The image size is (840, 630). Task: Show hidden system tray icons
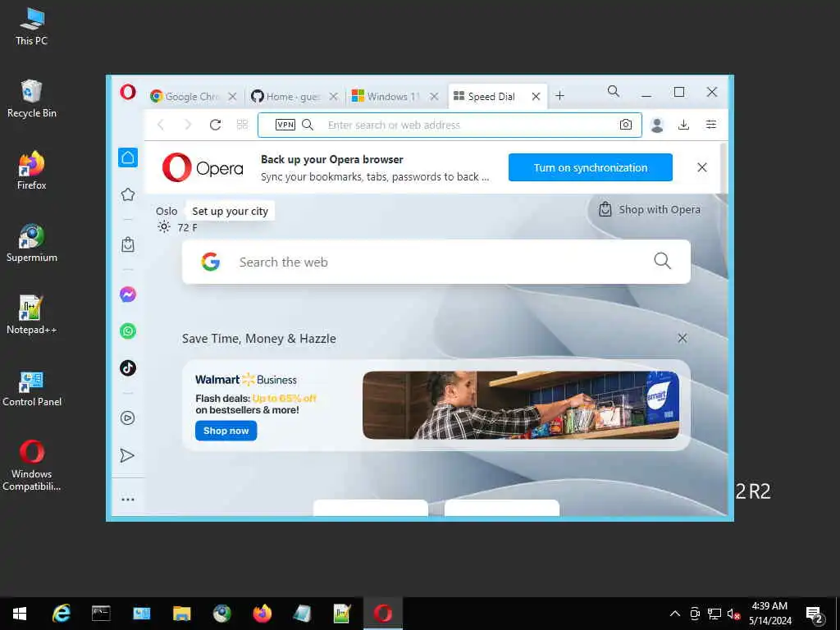pos(675,614)
